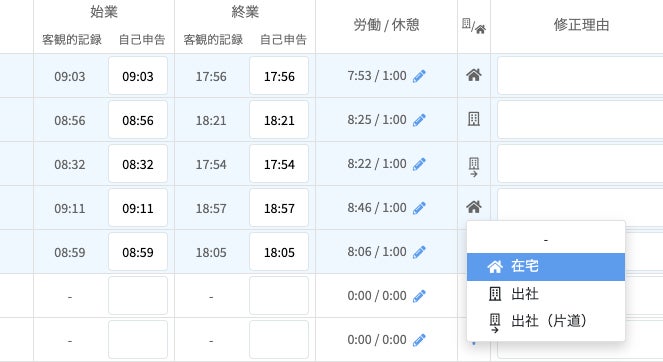The image size is (663, 362).
Task: Click correction reason field in the first row
Action: pos(580,76)
